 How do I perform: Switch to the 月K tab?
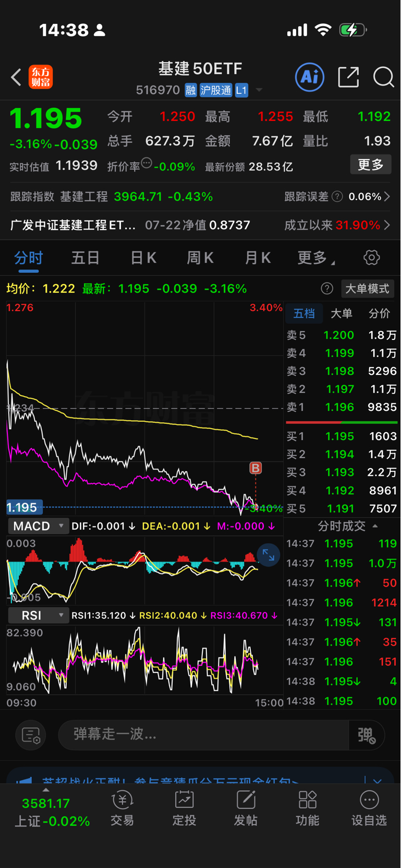258,258
